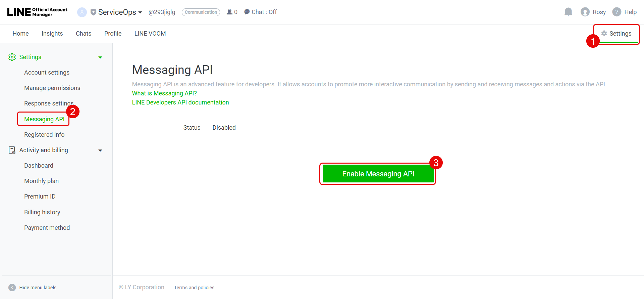
Task: Collapse the Settings sidebar section
Action: tap(100, 57)
